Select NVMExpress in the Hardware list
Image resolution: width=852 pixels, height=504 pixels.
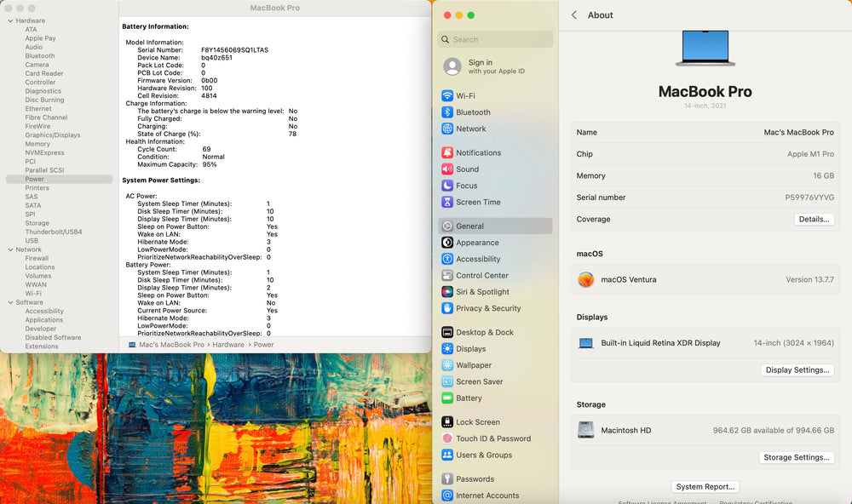(44, 152)
